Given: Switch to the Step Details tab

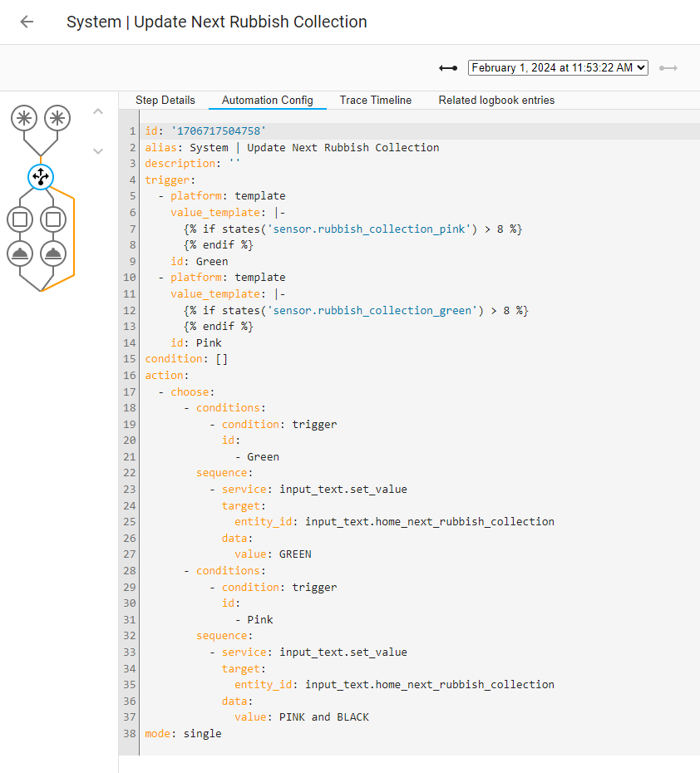Looking at the screenshot, I should [165, 100].
